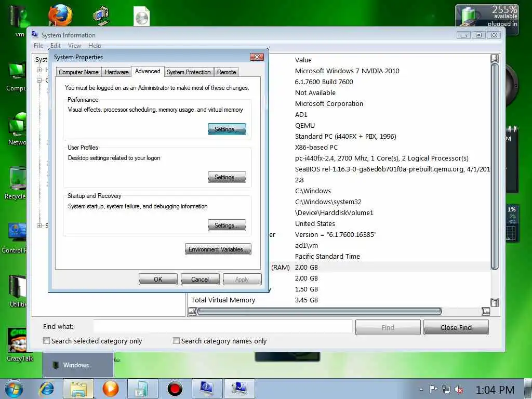Open the clock showing 1:04 PM
This screenshot has height=399, width=532.
(495, 390)
